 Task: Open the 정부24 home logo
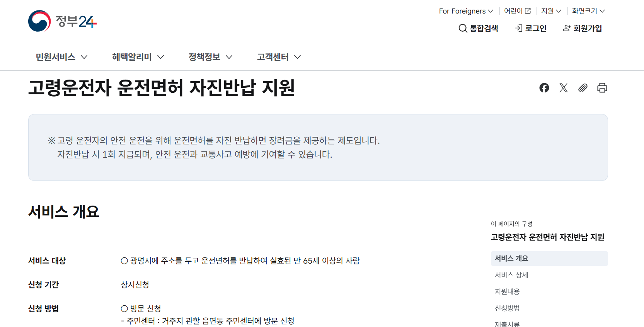coord(62,21)
